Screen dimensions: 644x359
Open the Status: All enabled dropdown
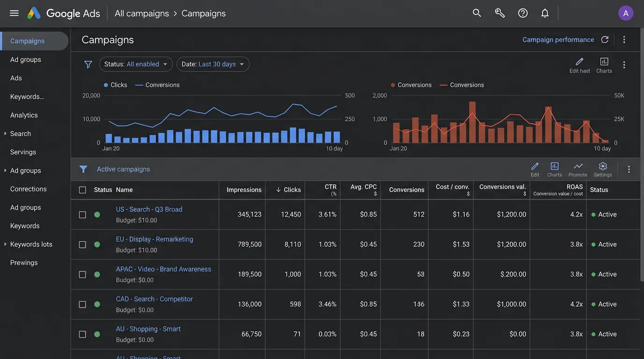click(136, 65)
